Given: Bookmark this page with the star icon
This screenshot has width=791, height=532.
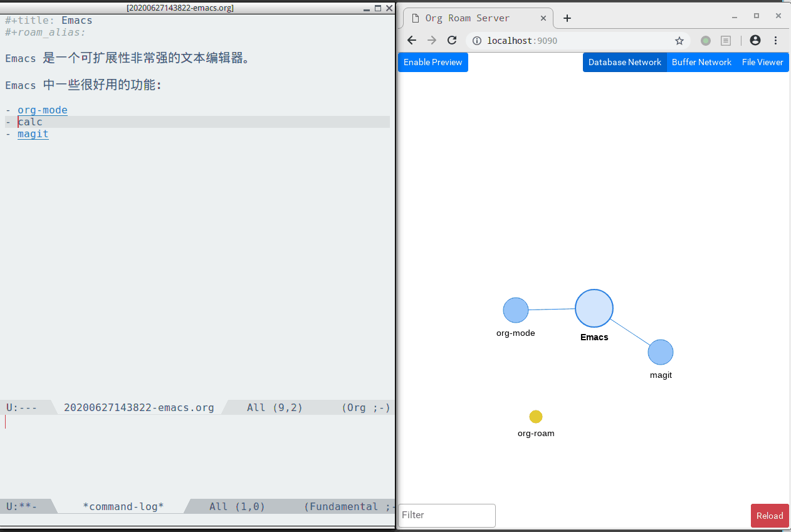Looking at the screenshot, I should click(x=679, y=41).
